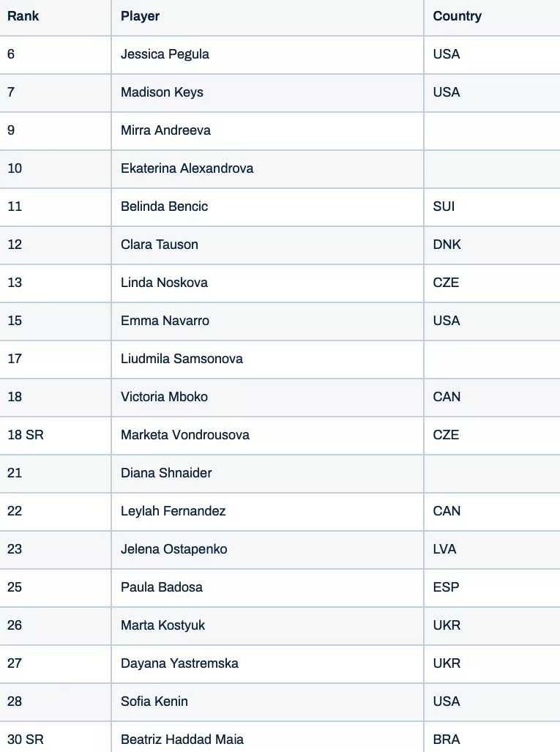
Task: Select Belinda Bencic's player cell
Action: [164, 206]
